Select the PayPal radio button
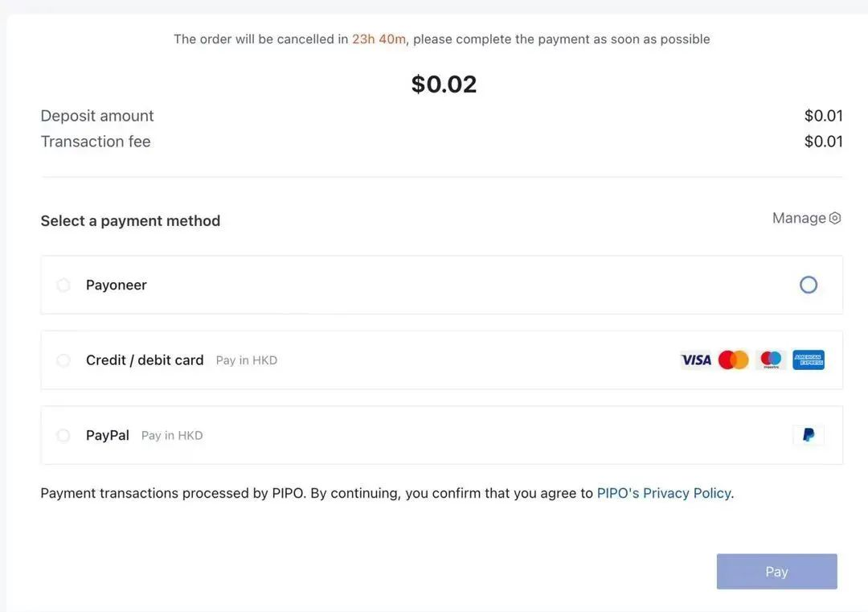 (63, 435)
